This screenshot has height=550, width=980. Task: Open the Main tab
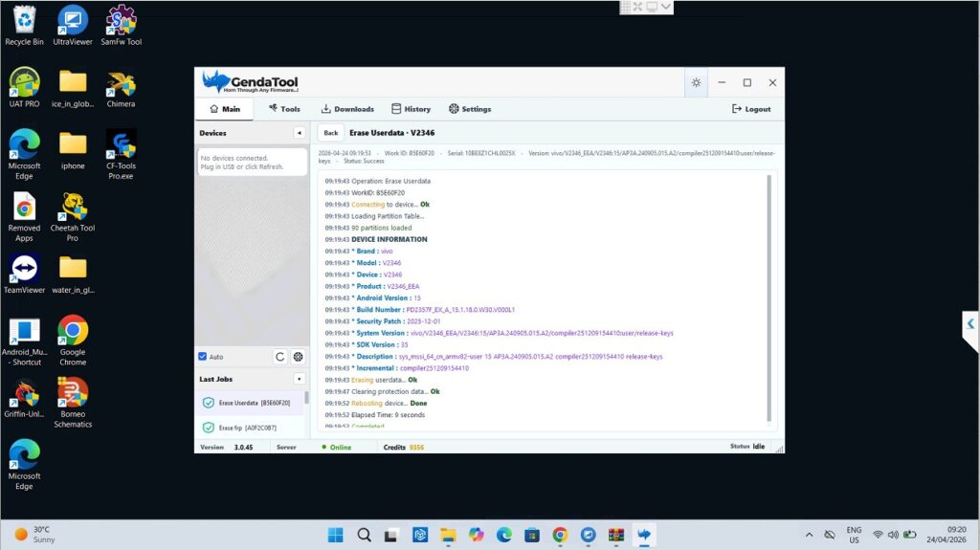pos(224,109)
